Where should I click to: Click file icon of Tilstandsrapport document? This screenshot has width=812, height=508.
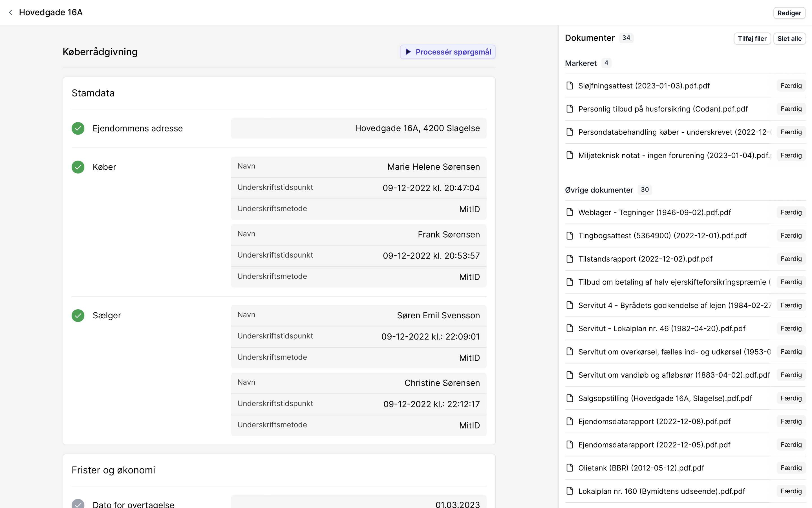point(570,259)
